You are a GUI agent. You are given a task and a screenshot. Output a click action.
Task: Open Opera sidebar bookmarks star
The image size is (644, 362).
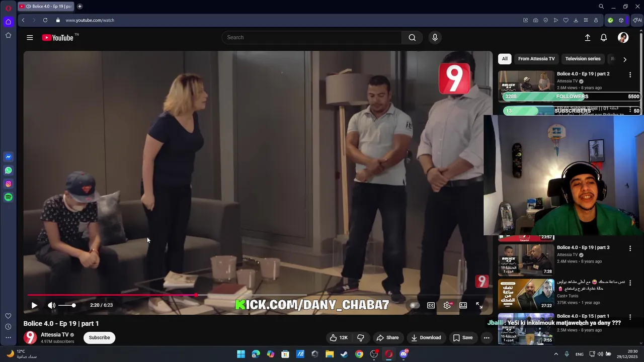(8, 35)
